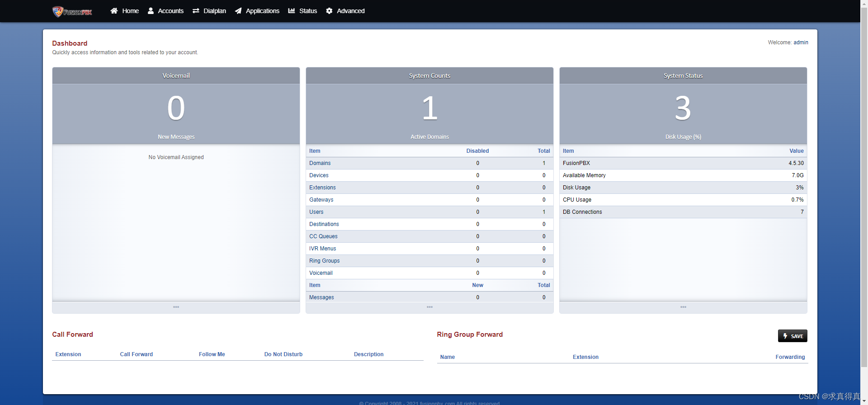Click the Follow Me column header
The height and width of the screenshot is (405, 868).
pyautogui.click(x=212, y=354)
